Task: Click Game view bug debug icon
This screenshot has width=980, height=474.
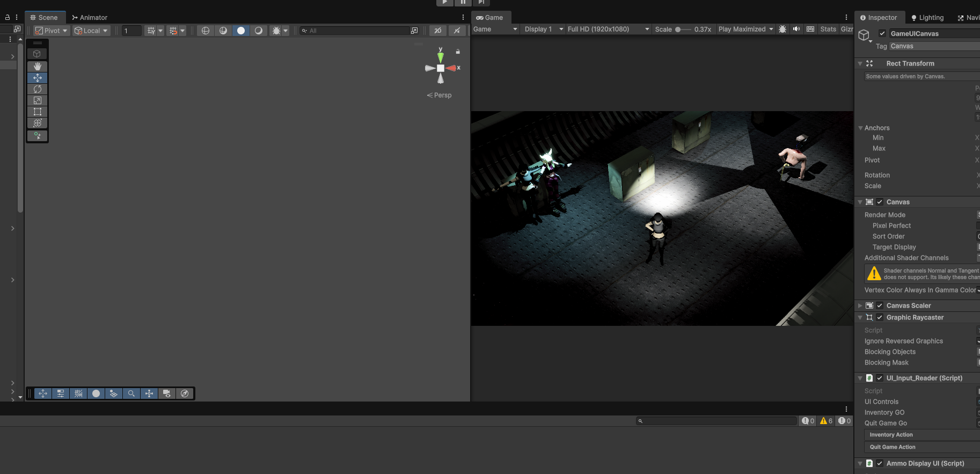Action: click(x=782, y=29)
